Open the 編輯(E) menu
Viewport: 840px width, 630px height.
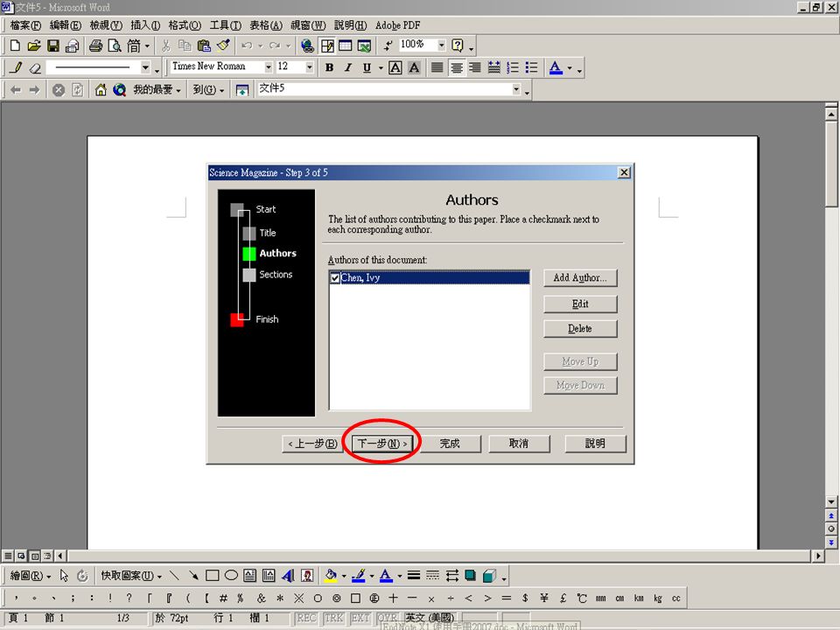(x=66, y=25)
